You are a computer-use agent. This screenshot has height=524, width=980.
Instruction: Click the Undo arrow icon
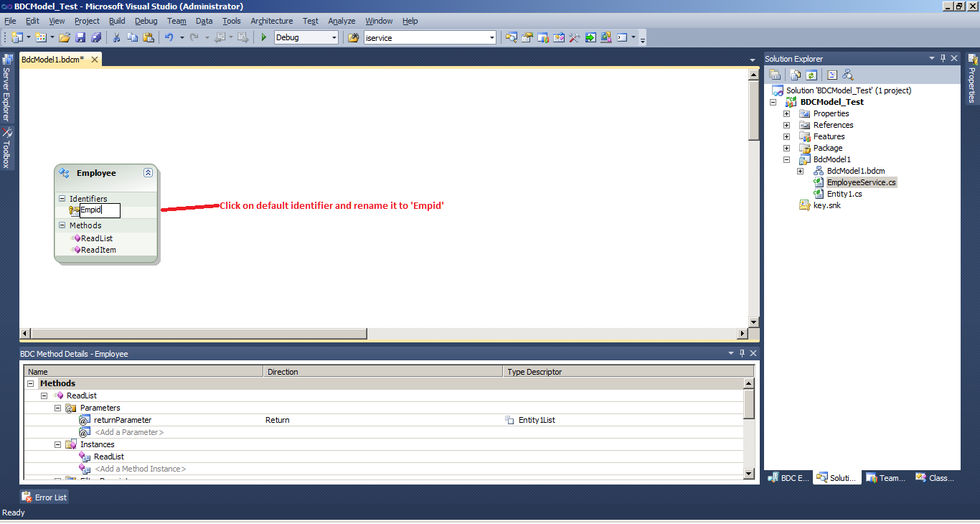(x=169, y=37)
